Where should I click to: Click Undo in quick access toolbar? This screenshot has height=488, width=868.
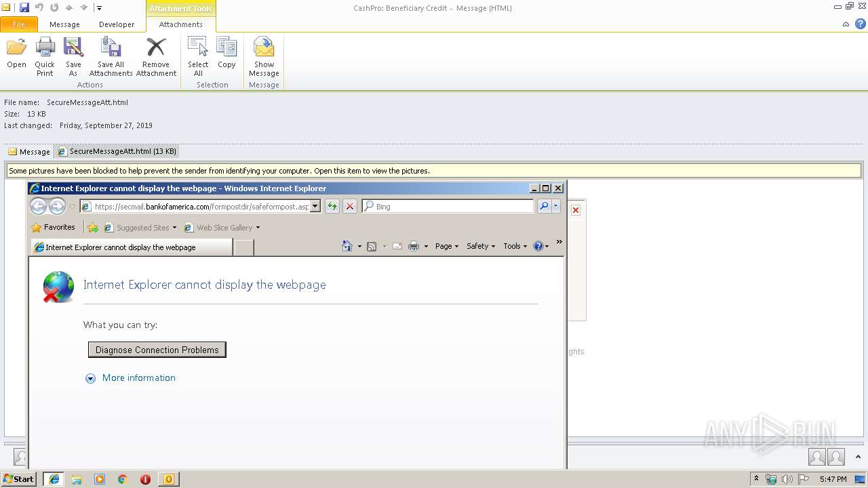point(39,8)
